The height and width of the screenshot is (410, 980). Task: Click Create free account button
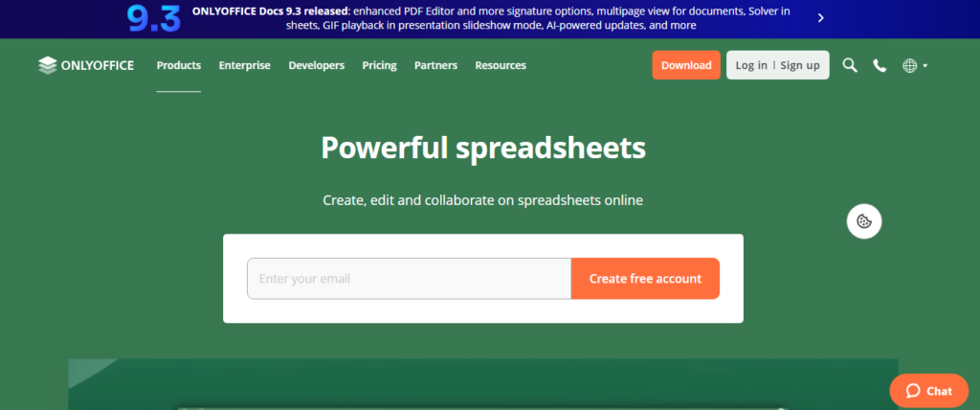[x=645, y=279]
